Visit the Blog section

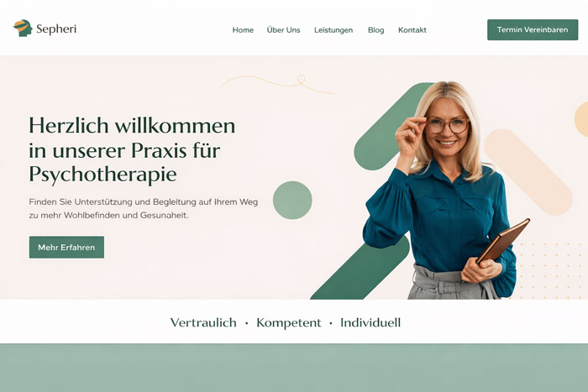[375, 30]
